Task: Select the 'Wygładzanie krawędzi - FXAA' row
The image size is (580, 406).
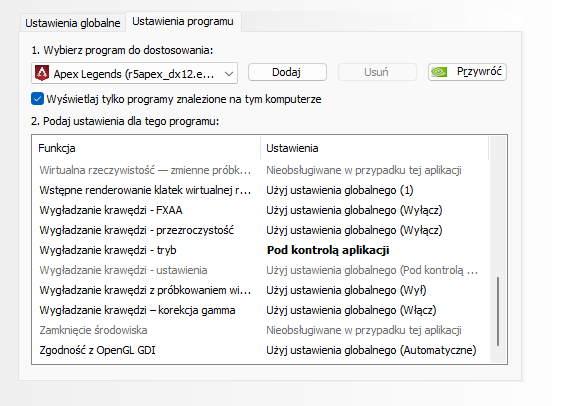Action: (x=260, y=210)
